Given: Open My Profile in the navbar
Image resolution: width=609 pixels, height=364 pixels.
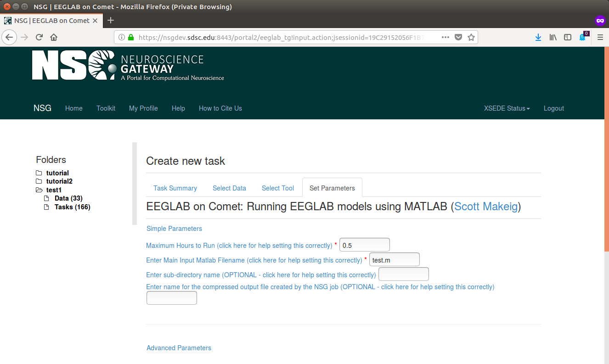Looking at the screenshot, I should tap(143, 108).
